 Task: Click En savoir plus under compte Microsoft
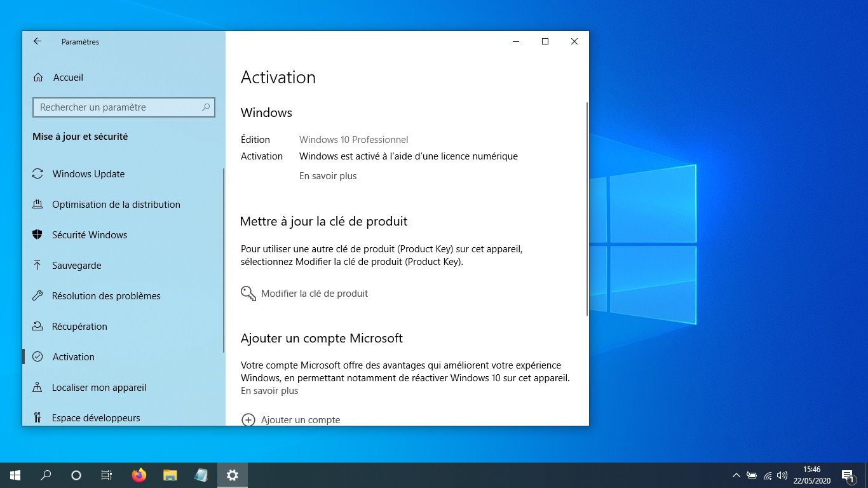(269, 391)
